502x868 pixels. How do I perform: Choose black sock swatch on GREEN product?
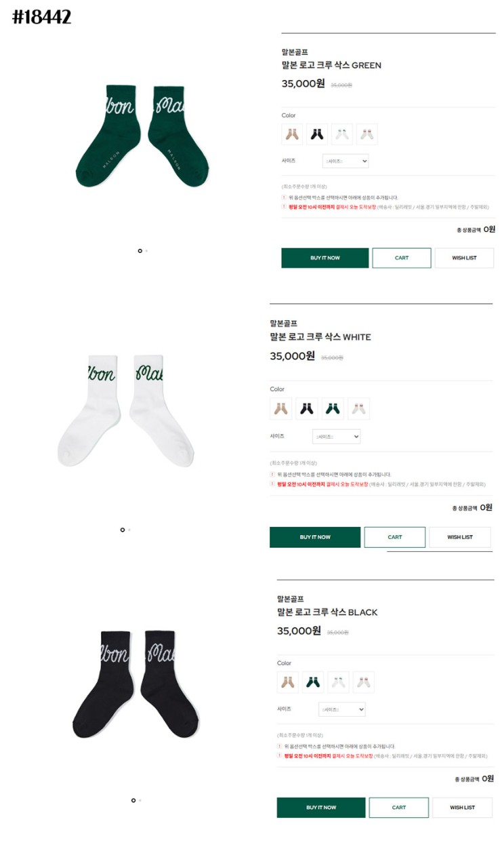tap(317, 134)
